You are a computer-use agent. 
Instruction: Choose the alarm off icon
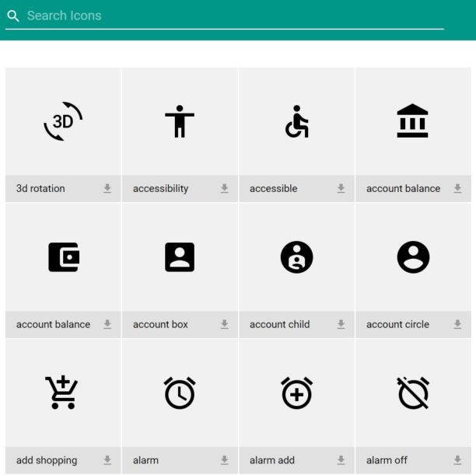click(413, 393)
